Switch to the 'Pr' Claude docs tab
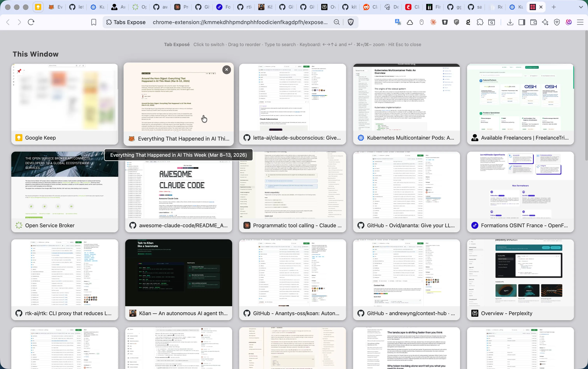The height and width of the screenshot is (369, 588). (182, 7)
